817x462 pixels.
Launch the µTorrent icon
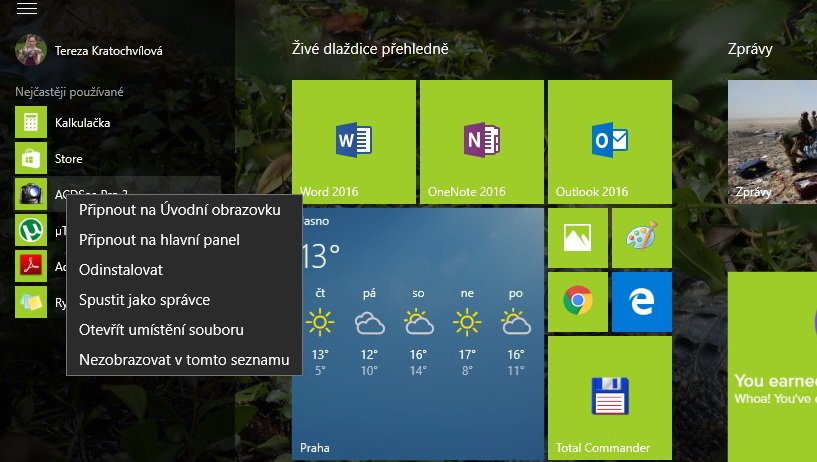[31, 230]
